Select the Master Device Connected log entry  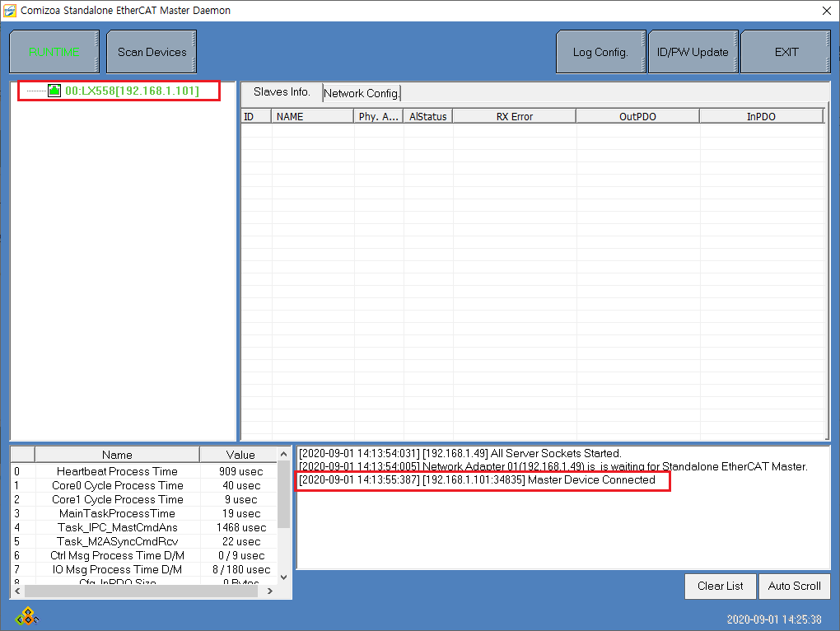(x=478, y=480)
